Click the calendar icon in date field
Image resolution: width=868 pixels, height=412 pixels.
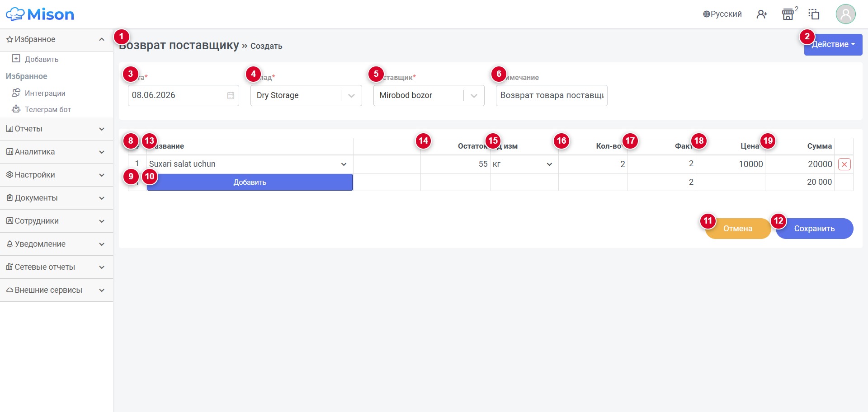(x=231, y=95)
